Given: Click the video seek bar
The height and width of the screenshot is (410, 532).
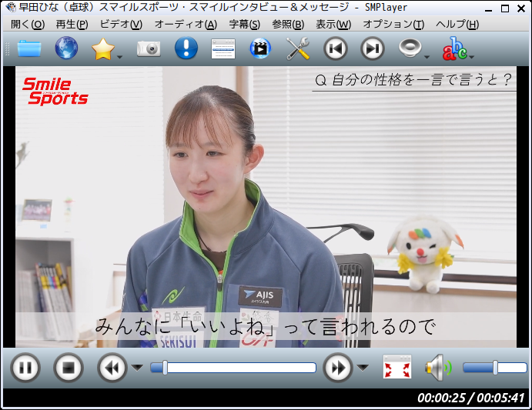Looking at the screenshot, I should [x=233, y=368].
